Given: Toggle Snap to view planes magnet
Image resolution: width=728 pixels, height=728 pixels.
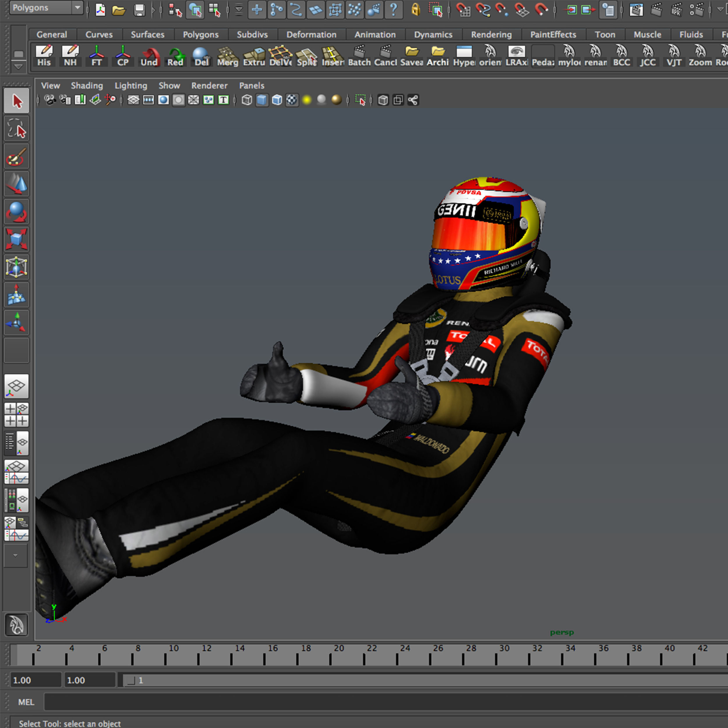Looking at the screenshot, I should tap(522, 10).
